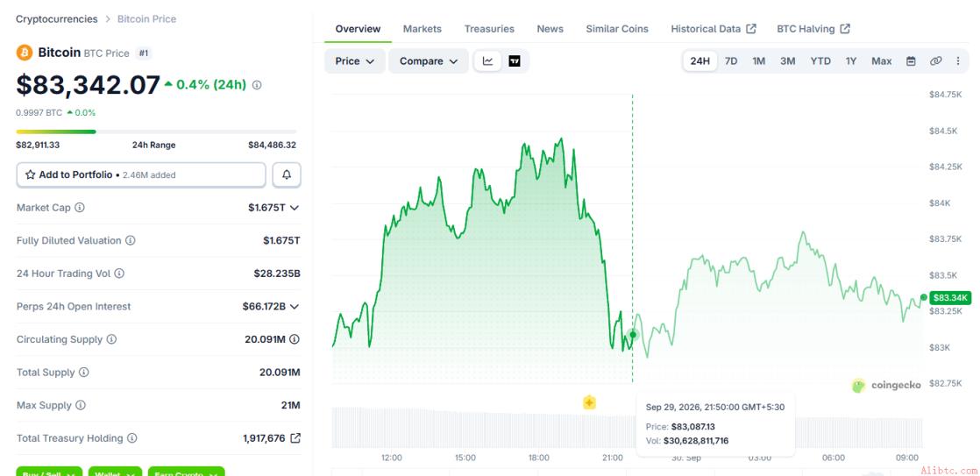Open Circulating Supply label info icon
Screen dimensions: 980x476
click(x=111, y=339)
